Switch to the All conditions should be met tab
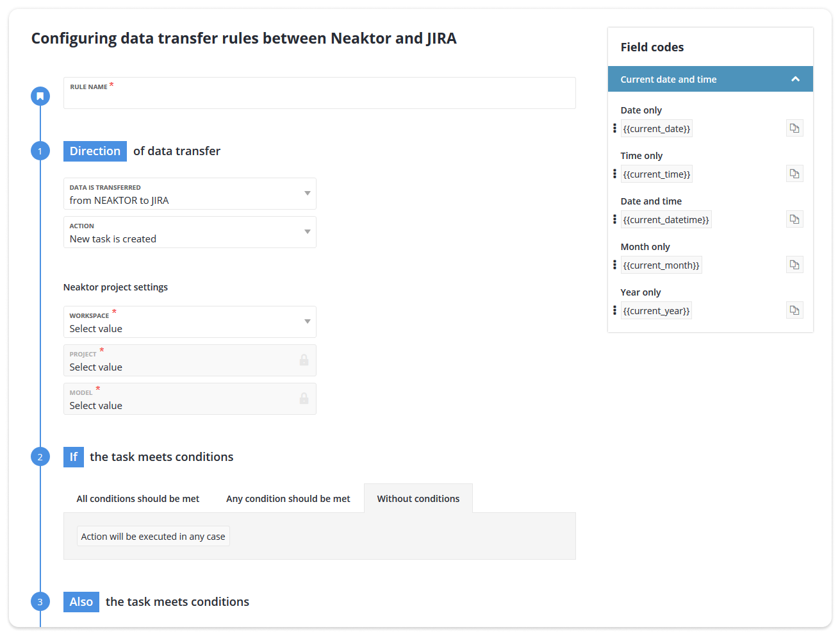 coord(137,498)
